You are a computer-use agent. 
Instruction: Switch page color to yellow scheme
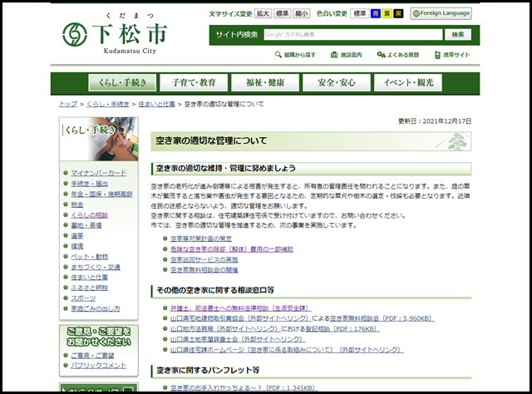pyautogui.click(x=387, y=14)
